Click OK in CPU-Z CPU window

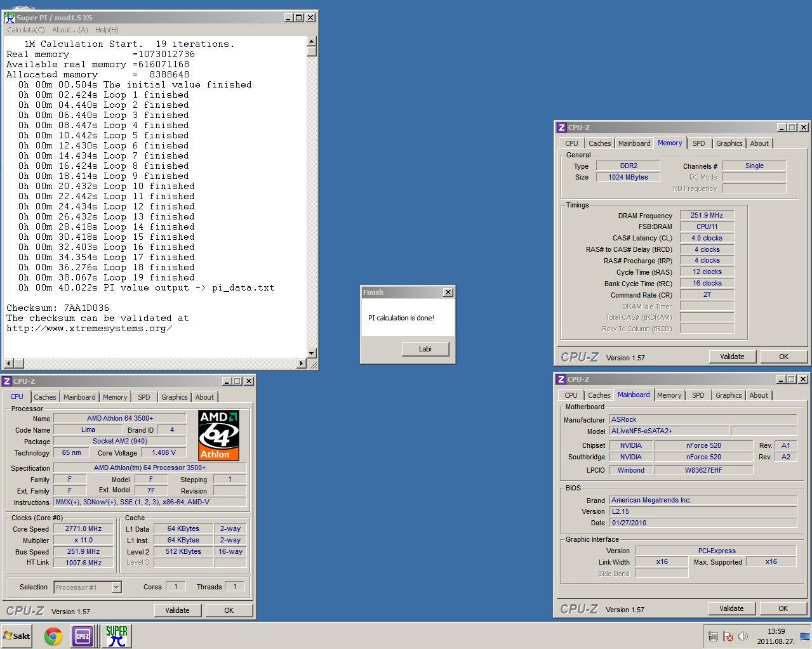pos(229,610)
